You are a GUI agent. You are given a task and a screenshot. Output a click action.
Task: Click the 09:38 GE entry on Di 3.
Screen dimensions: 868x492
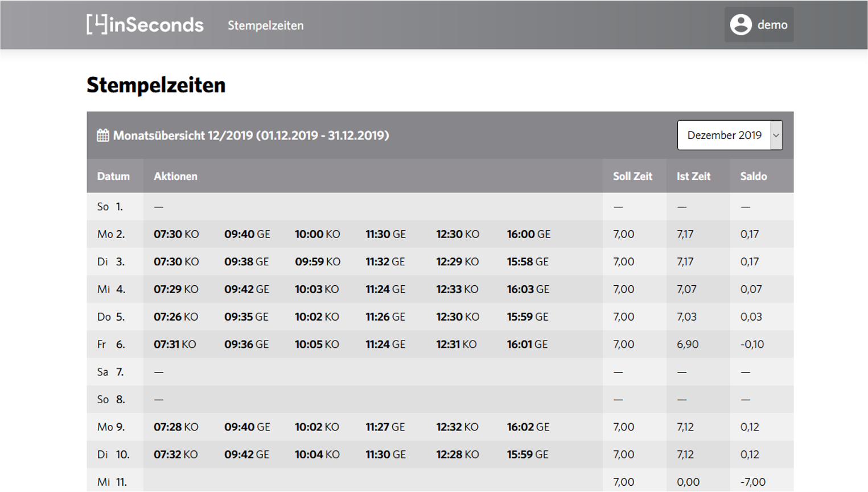[246, 262]
